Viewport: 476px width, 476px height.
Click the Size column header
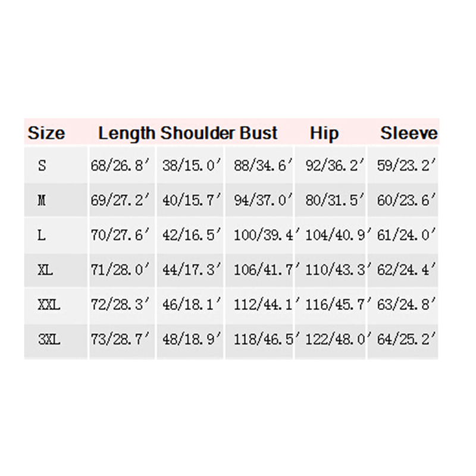[46, 133]
